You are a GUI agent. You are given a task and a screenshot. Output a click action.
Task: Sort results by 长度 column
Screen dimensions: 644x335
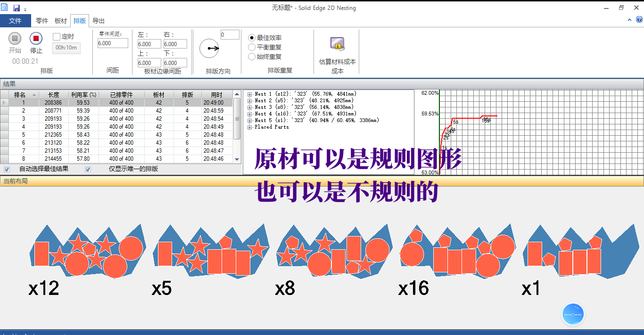click(53, 95)
